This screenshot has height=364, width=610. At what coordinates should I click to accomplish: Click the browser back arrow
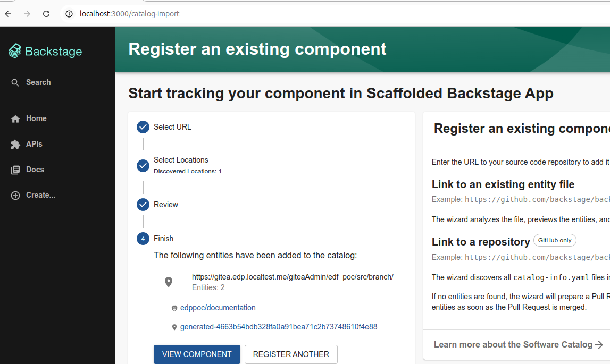tap(8, 14)
